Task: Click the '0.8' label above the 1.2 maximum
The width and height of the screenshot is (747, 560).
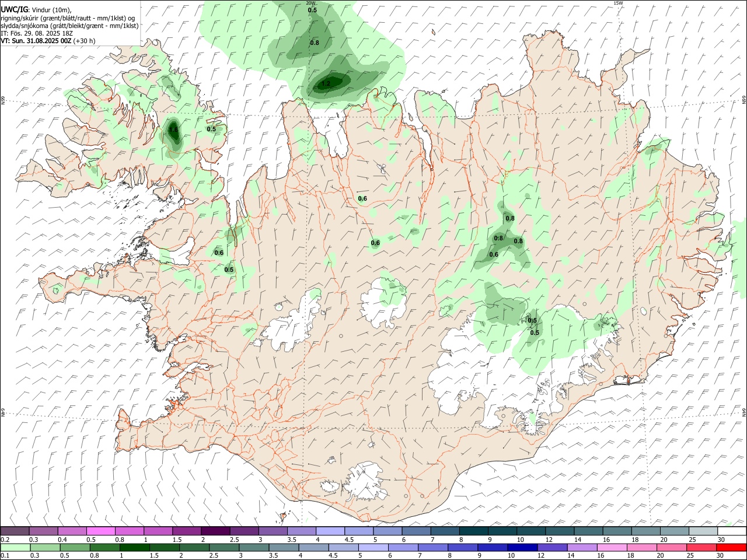Action: (x=315, y=43)
